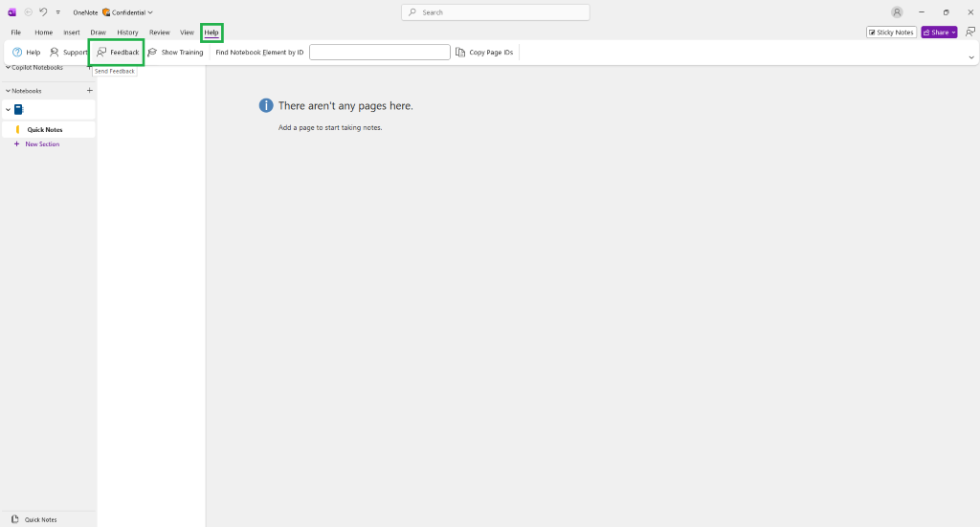Click Show Training
The width and height of the screenshot is (980, 527).
coord(176,53)
